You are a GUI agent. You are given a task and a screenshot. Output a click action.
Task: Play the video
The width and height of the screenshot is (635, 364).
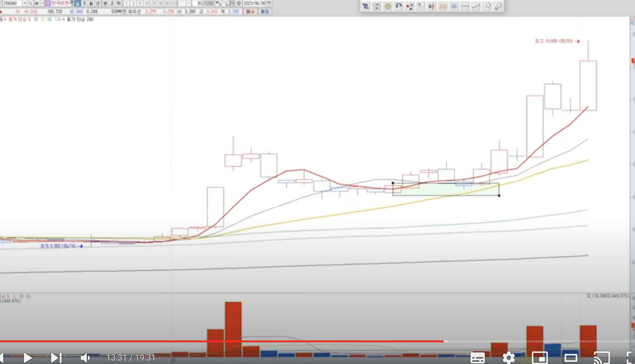click(28, 358)
